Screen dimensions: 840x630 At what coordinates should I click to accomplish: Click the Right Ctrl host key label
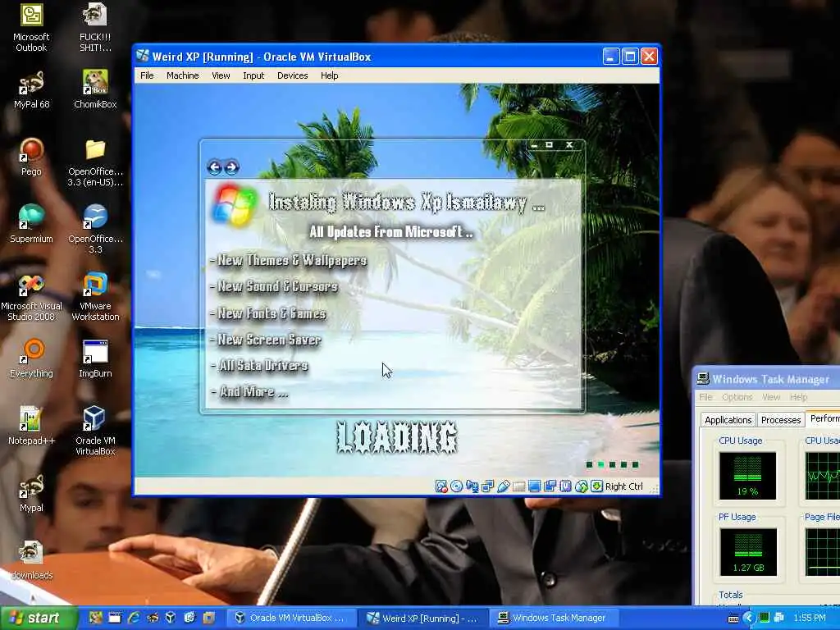(x=623, y=486)
